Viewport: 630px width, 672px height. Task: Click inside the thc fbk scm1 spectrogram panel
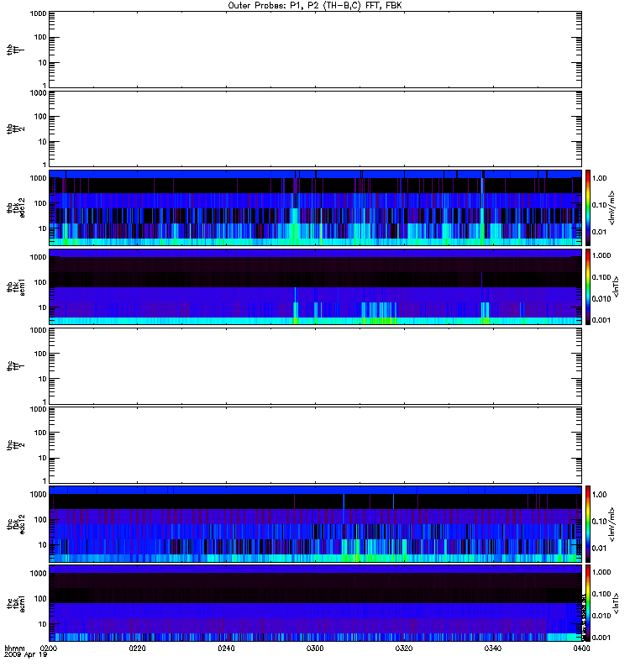click(x=315, y=603)
